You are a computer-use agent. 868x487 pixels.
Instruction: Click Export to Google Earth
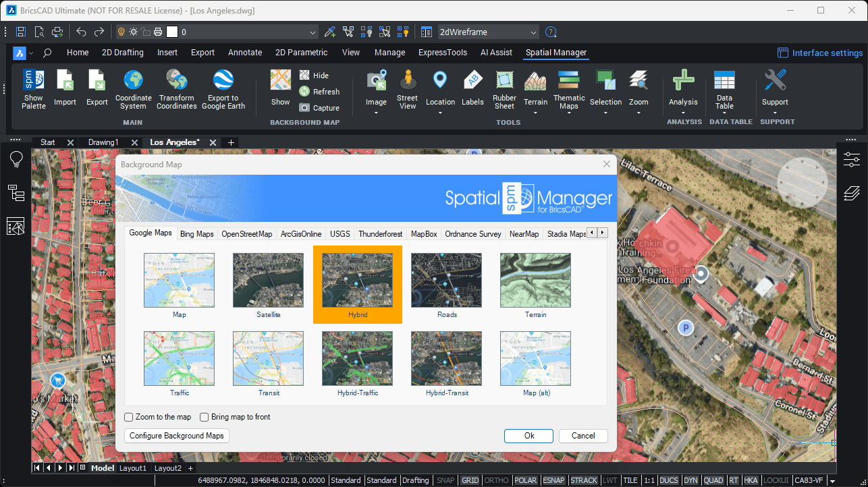(x=223, y=89)
